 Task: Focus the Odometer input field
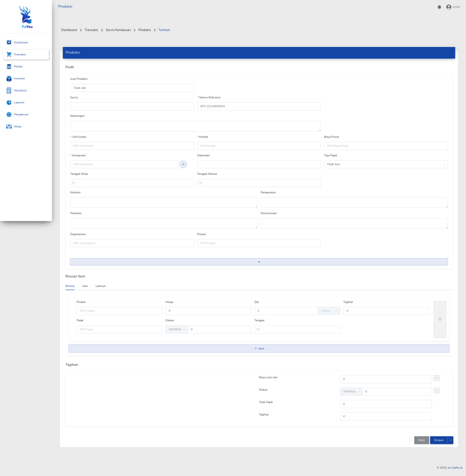pyautogui.click(x=259, y=164)
